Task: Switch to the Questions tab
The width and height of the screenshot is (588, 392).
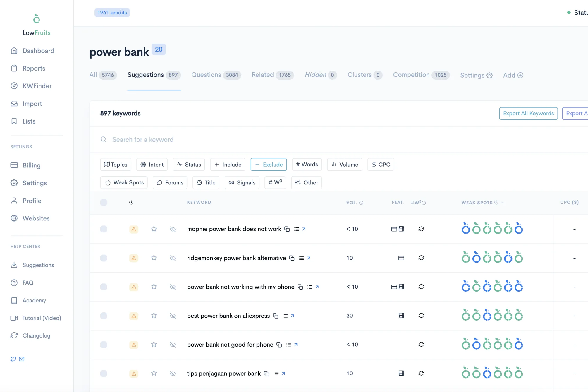Action: (x=216, y=75)
